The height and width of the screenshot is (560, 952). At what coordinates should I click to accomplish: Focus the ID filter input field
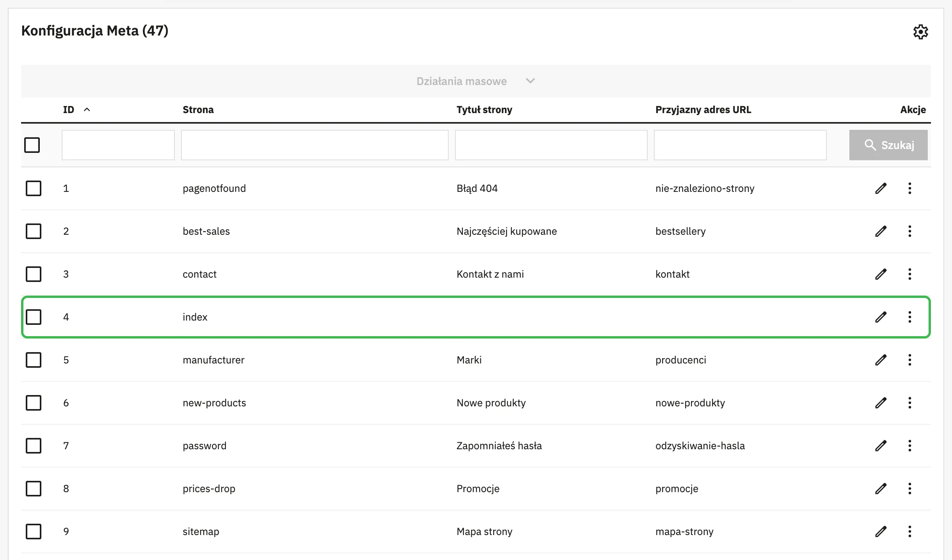(x=118, y=145)
